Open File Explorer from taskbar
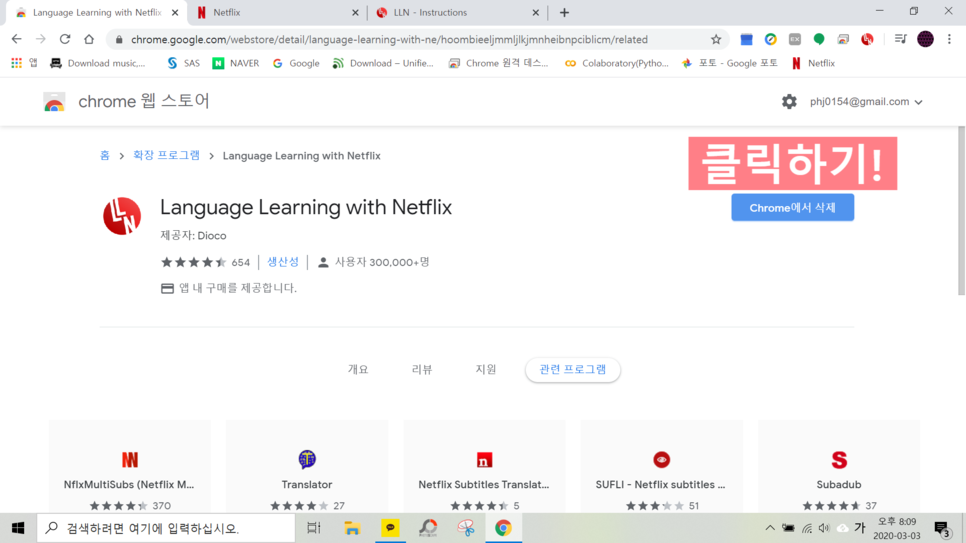The width and height of the screenshot is (966, 543). [352, 528]
